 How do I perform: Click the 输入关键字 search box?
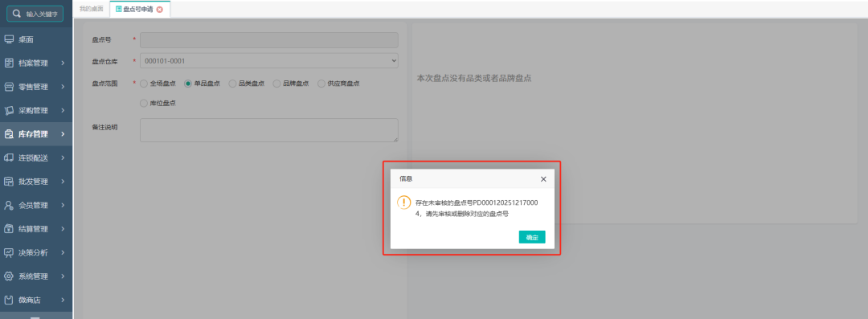click(x=35, y=14)
